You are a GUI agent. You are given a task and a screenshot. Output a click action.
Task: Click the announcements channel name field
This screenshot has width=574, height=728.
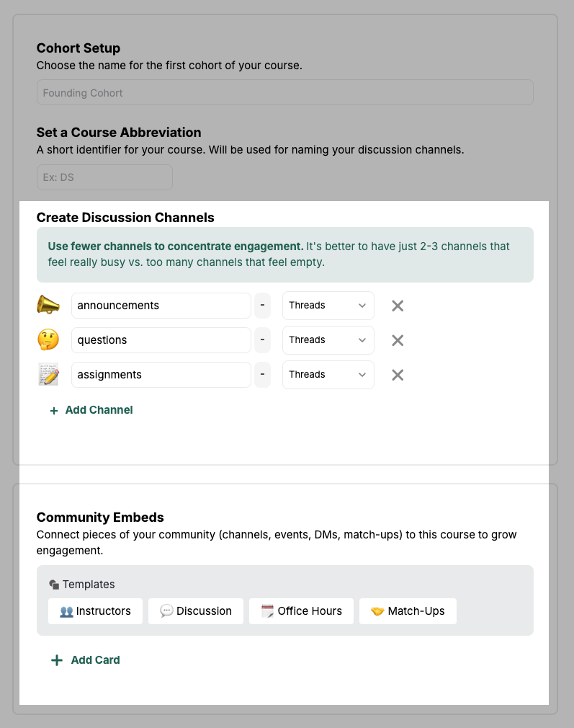coord(161,306)
